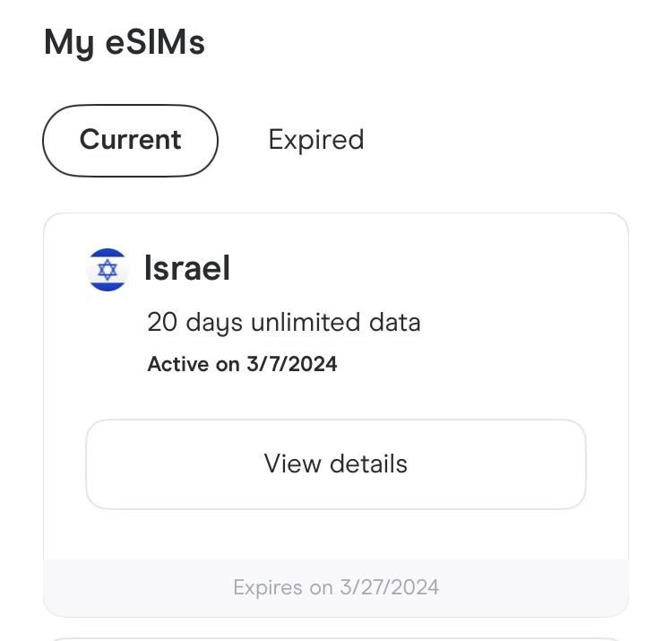This screenshot has width=672, height=641.
Task: Click the Active on 3/7/2024 label
Action: point(242,364)
